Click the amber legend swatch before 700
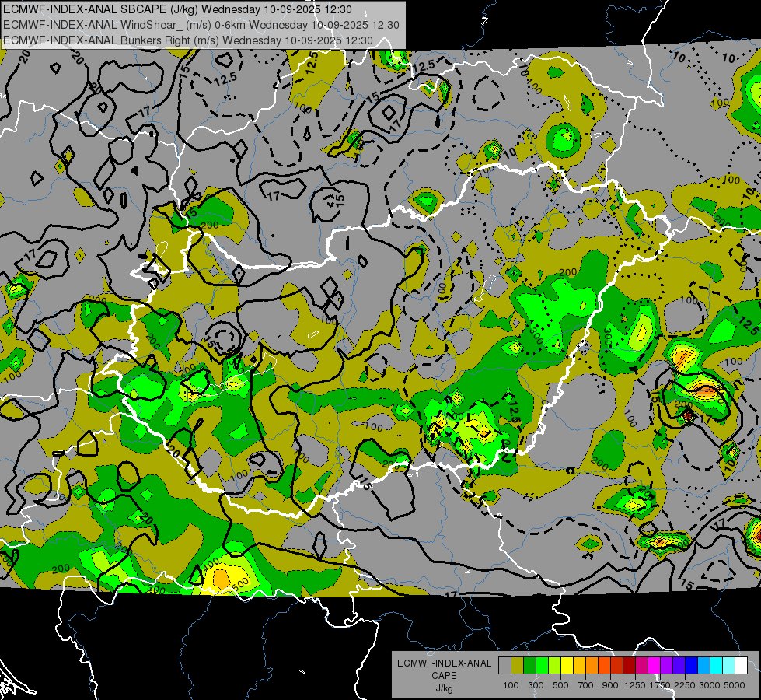Screen dimensions: 761x700 point(579,666)
